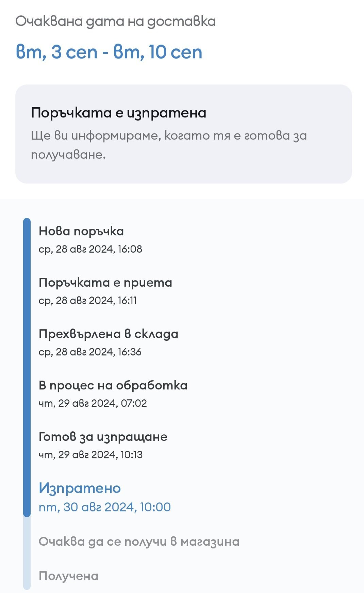Tap the pending 'Очаква да се получи в магазина' step

click(x=139, y=542)
